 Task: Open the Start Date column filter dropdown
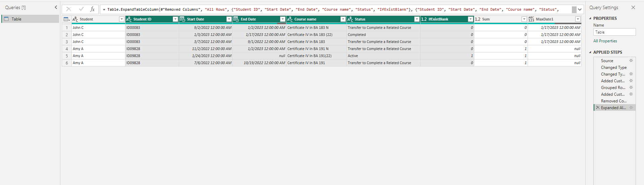coord(229,19)
